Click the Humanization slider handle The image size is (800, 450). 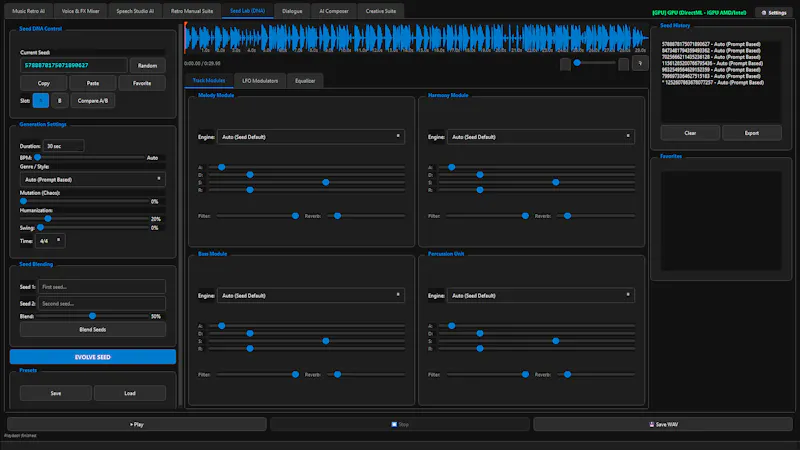click(x=48, y=218)
